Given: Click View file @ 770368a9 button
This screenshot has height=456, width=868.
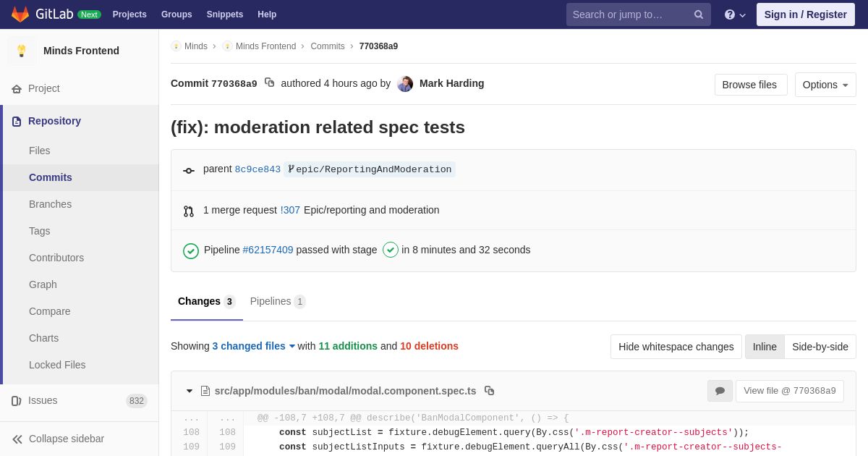Looking at the screenshot, I should coord(790,391).
